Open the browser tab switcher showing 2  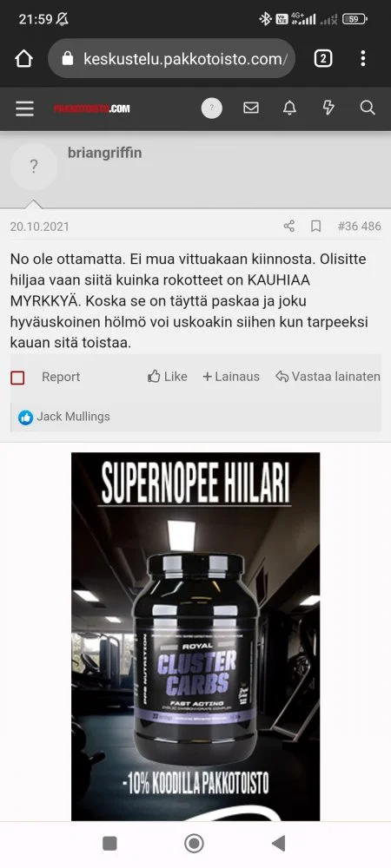coord(323,59)
